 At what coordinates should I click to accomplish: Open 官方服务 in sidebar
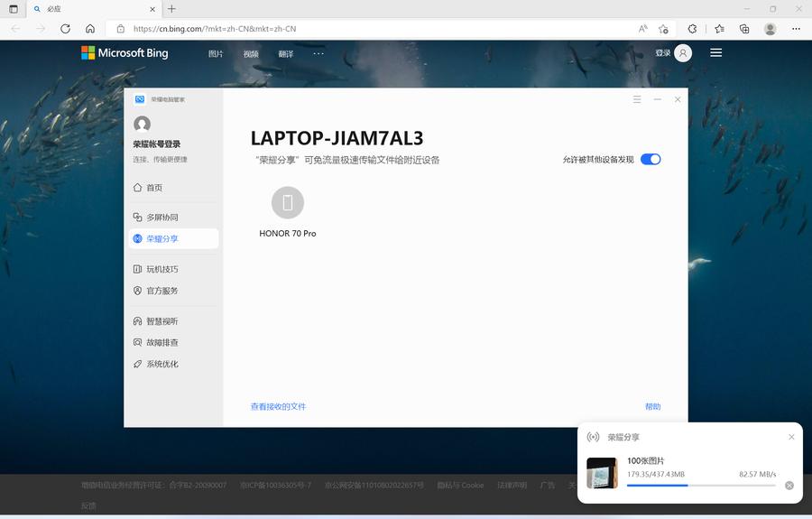point(155,291)
